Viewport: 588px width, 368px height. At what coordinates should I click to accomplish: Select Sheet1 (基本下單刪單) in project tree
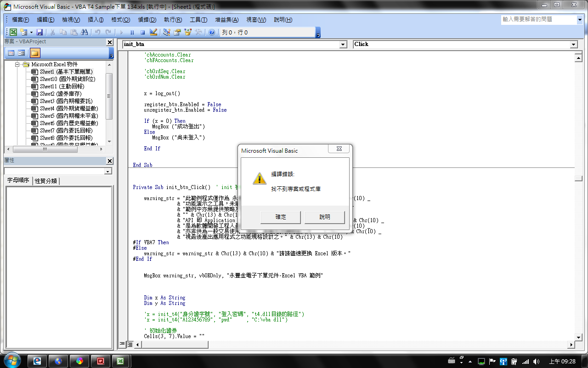66,72
